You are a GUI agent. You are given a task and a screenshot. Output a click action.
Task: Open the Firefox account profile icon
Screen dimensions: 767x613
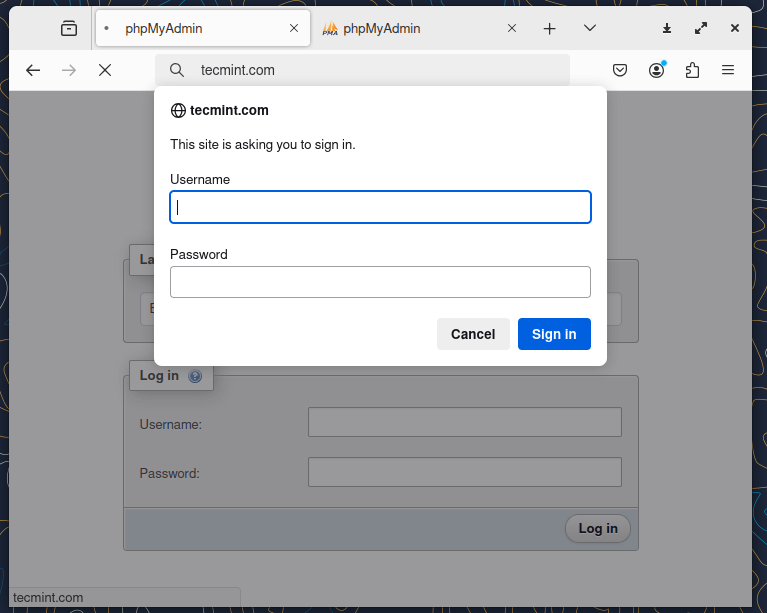click(656, 70)
